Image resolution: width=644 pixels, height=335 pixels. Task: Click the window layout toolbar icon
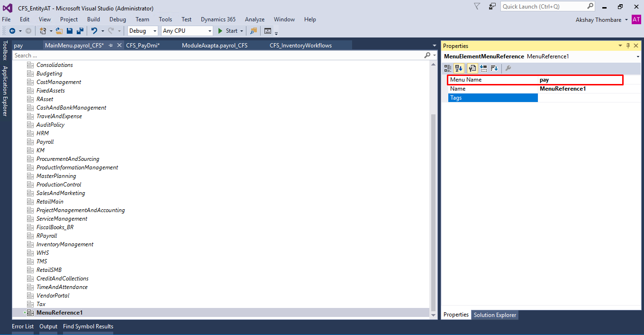[x=268, y=31]
